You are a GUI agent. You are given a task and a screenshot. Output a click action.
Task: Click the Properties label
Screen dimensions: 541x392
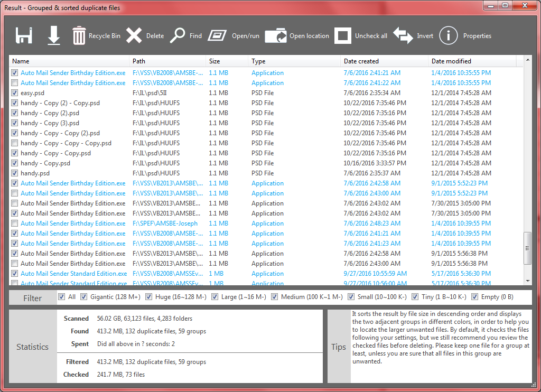(x=477, y=36)
